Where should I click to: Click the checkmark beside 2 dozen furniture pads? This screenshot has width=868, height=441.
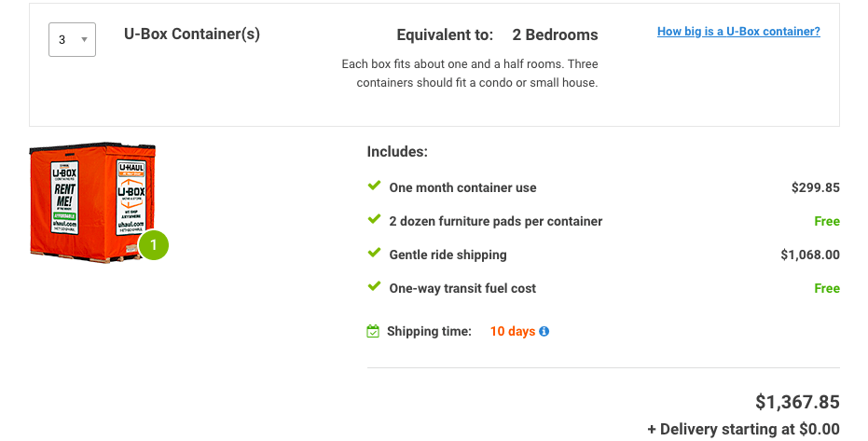tap(374, 219)
